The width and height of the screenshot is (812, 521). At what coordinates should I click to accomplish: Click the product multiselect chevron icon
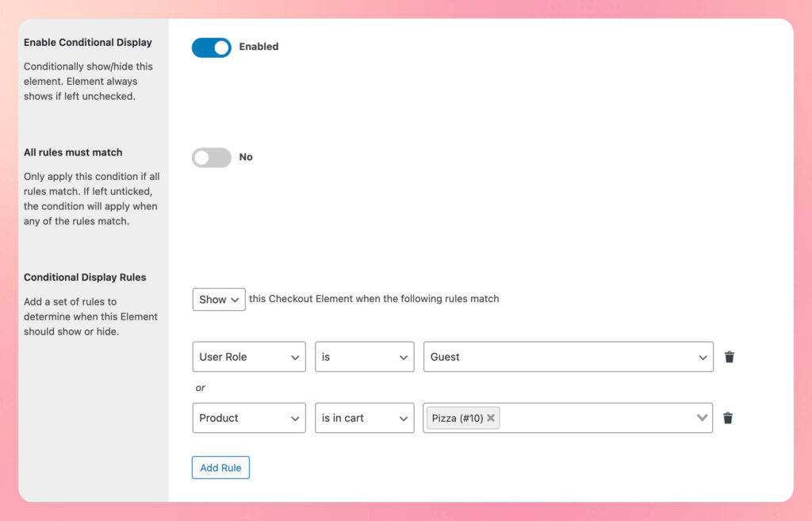point(702,417)
